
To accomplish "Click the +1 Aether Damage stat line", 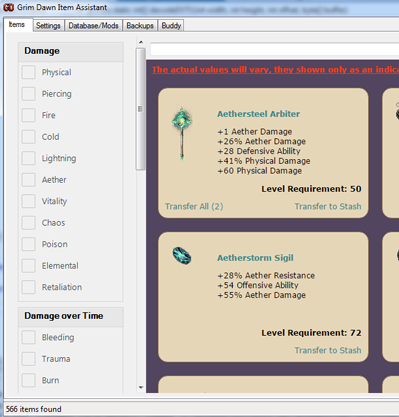I will [x=255, y=132].
